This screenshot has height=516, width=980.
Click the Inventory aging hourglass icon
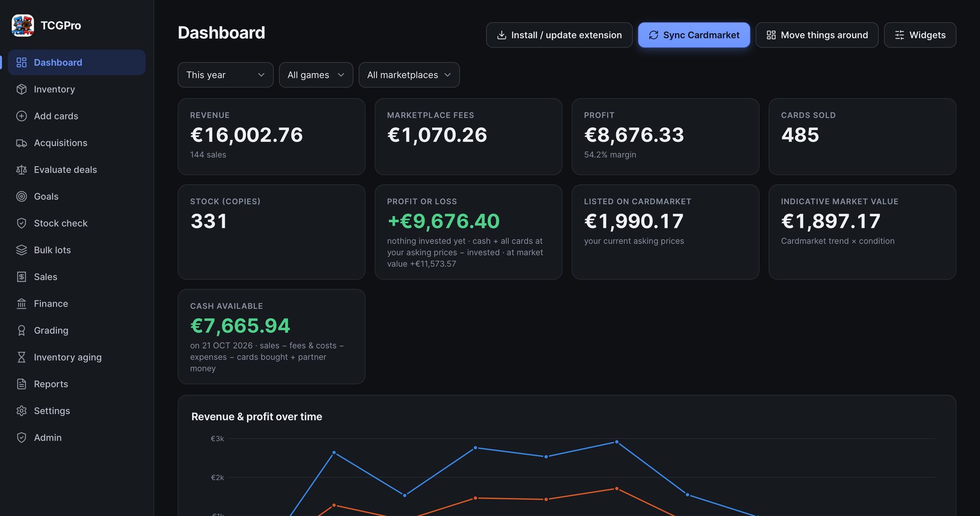click(21, 357)
